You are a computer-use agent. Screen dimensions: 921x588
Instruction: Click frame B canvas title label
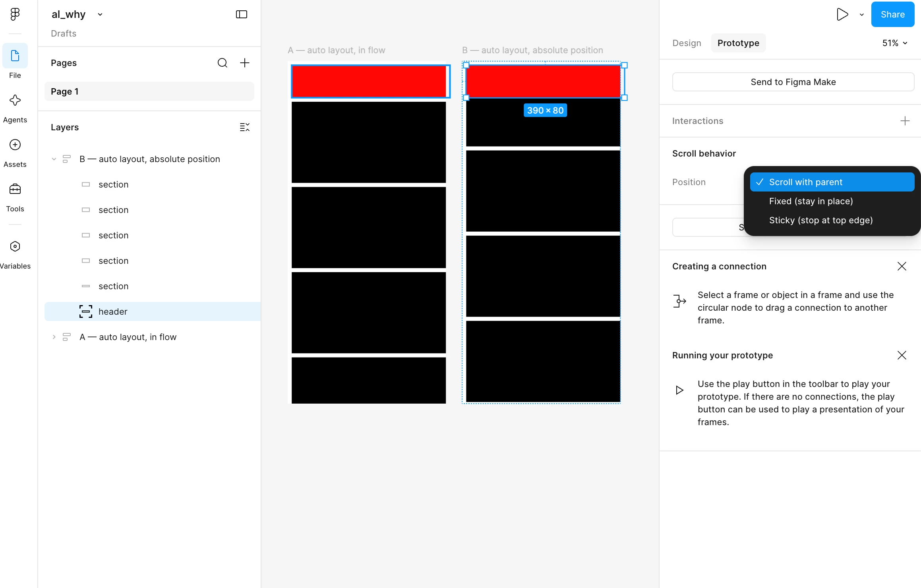tap(532, 50)
